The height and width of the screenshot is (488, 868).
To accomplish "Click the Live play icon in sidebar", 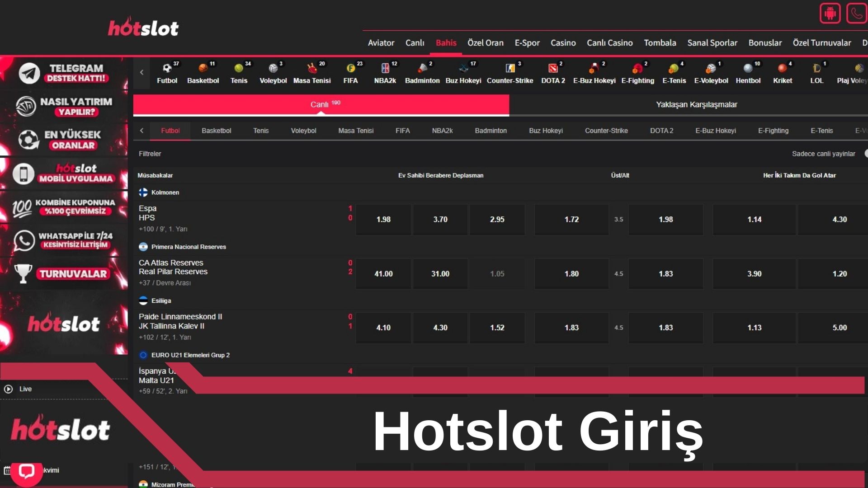I will (x=8, y=389).
